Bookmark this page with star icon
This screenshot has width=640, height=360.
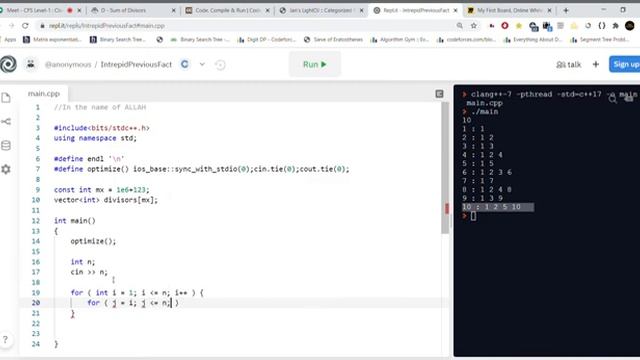[x=473, y=26]
